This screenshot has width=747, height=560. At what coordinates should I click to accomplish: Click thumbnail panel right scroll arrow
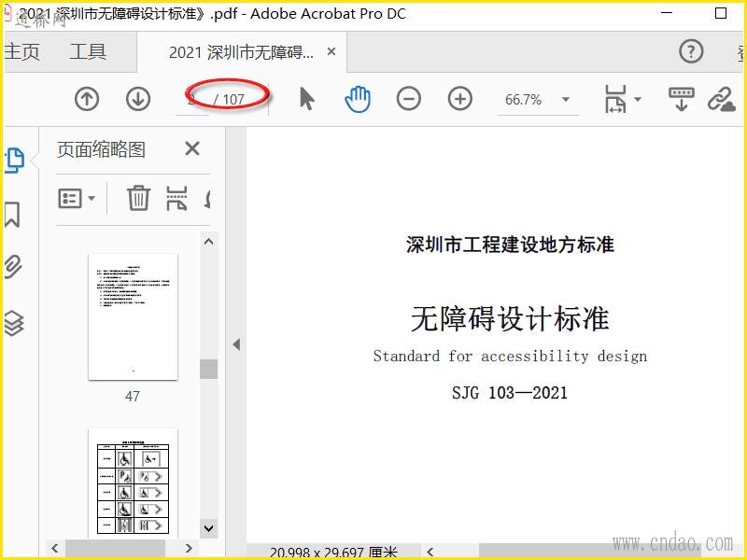(189, 548)
